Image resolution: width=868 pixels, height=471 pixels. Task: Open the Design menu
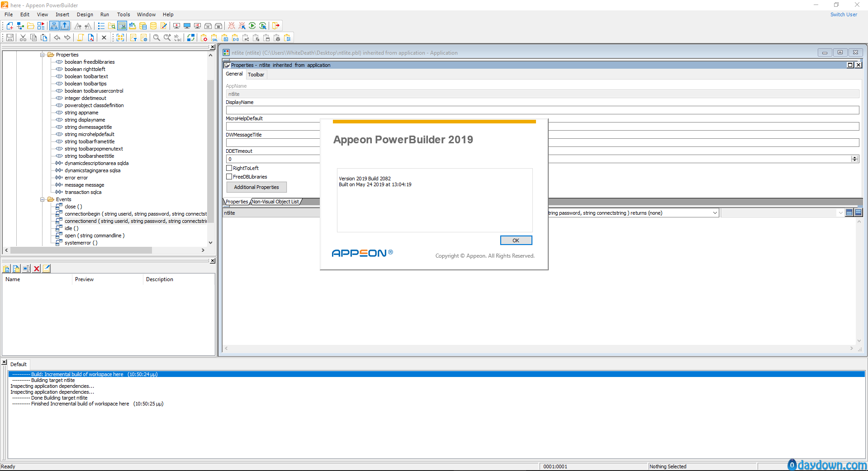coord(85,14)
